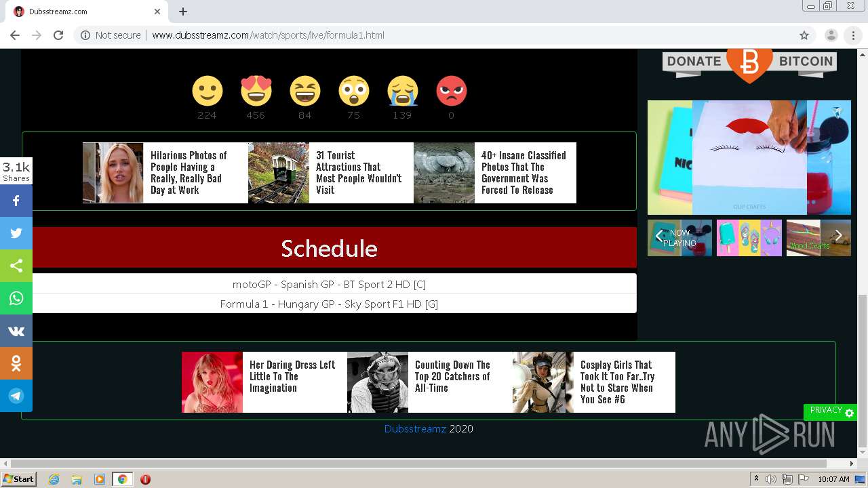
Task: Close the Dubsstreamz.com tab
Action: (157, 12)
